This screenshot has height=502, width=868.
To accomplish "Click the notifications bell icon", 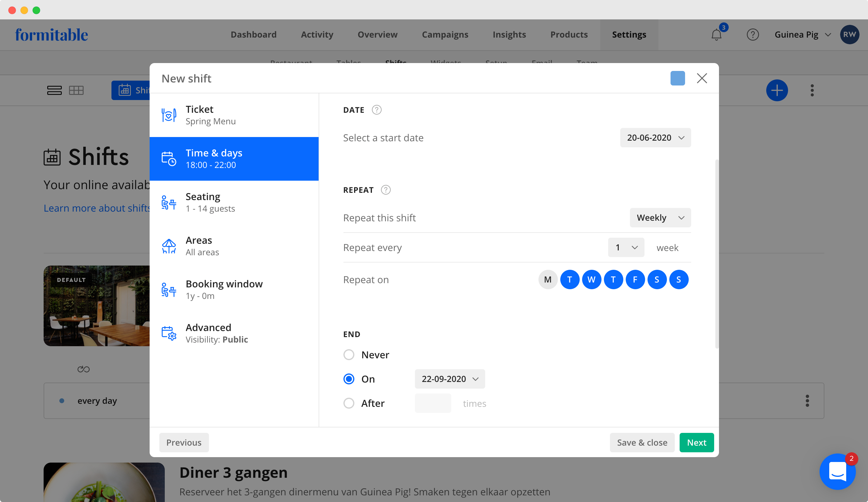I will pyautogui.click(x=716, y=35).
